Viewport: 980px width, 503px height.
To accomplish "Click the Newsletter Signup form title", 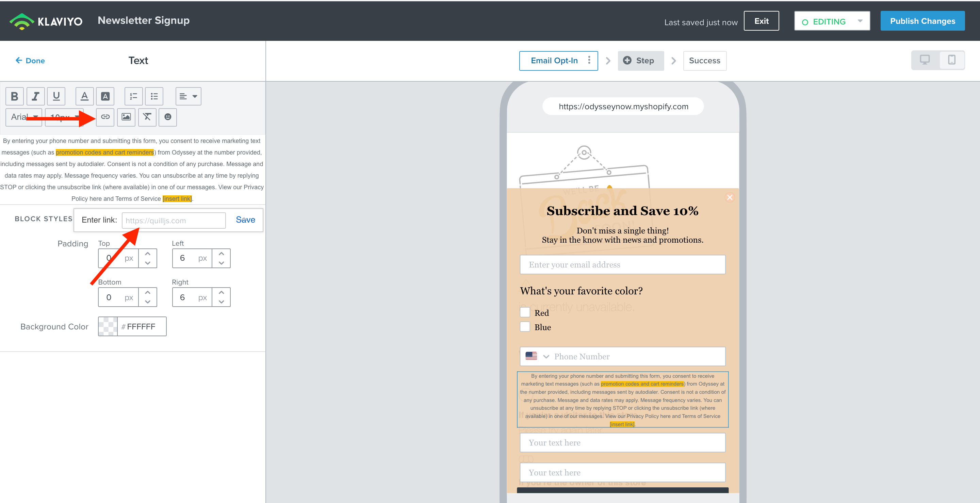I will click(143, 20).
